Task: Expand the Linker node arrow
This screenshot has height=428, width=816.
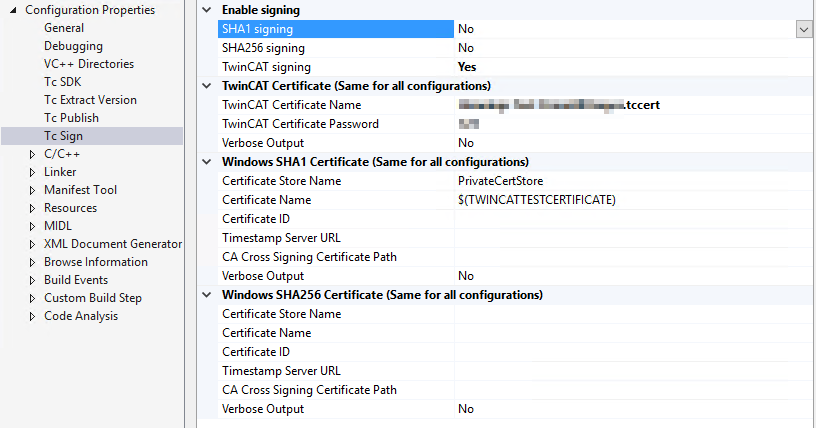Action: pyautogui.click(x=32, y=172)
